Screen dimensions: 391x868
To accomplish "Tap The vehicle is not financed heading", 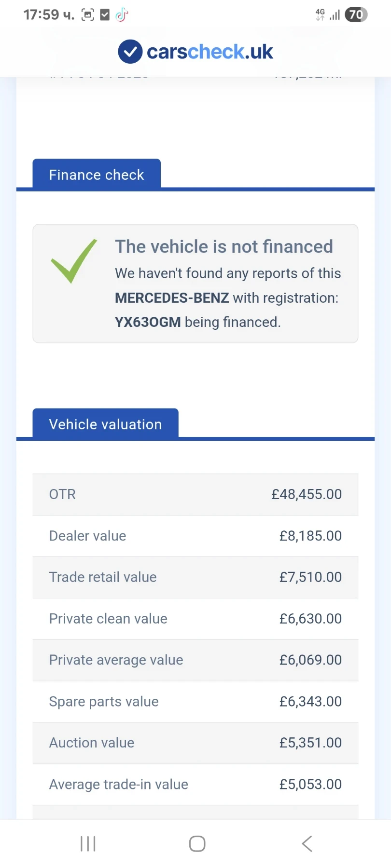I will [224, 246].
